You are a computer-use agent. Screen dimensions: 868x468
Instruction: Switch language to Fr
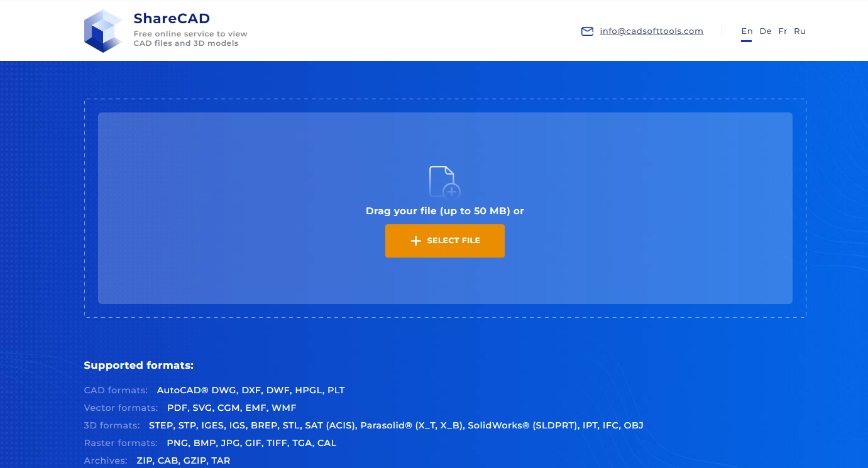[783, 31]
